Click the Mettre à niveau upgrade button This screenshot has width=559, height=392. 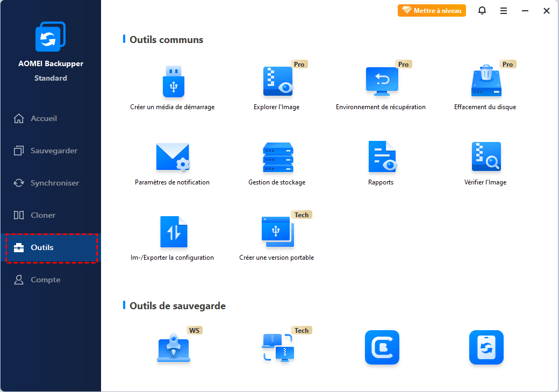pos(432,11)
